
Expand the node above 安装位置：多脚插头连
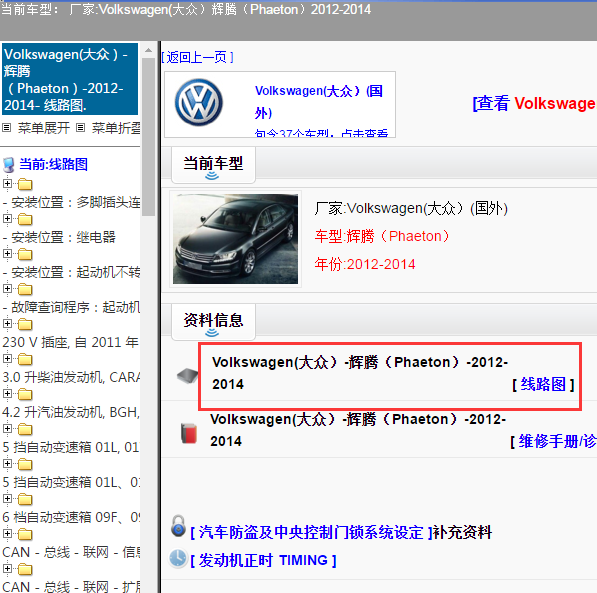point(7,184)
